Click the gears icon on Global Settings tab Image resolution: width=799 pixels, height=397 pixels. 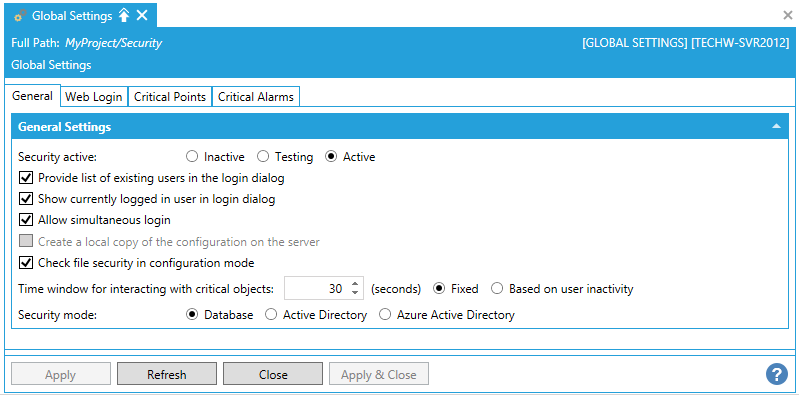click(20, 16)
